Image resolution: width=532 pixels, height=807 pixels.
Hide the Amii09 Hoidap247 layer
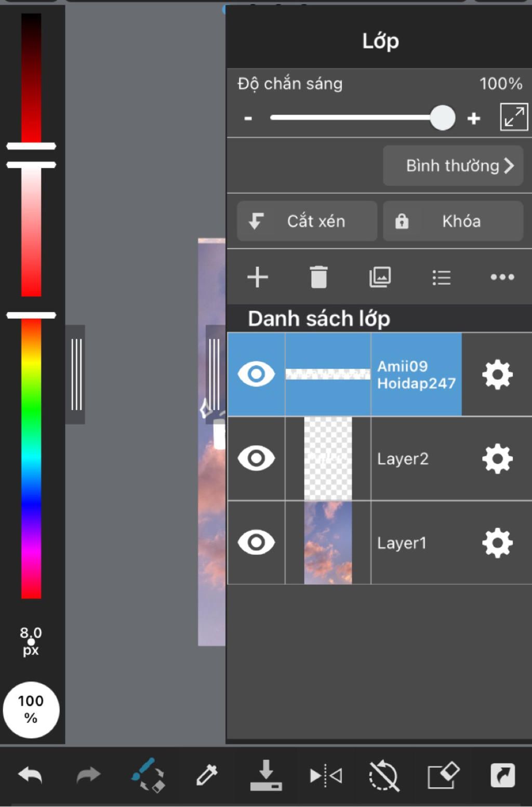pyautogui.click(x=256, y=374)
